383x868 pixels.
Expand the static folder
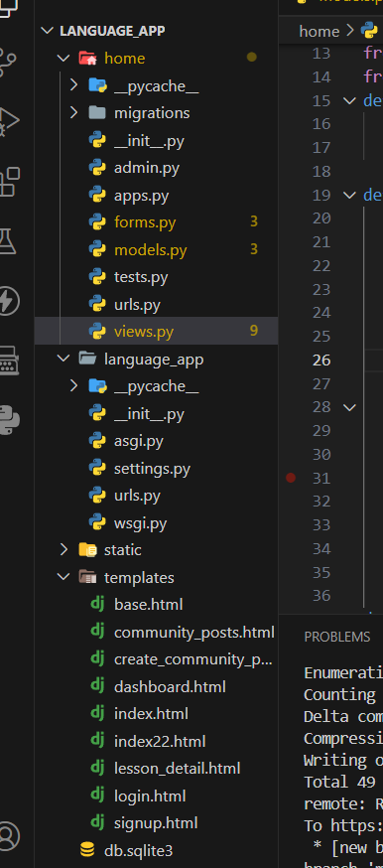click(x=64, y=549)
